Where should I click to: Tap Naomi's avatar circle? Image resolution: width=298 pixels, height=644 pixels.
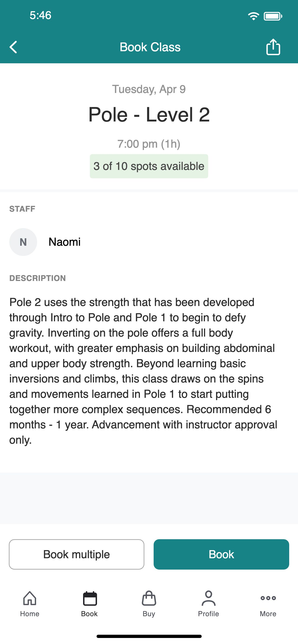[23, 242]
